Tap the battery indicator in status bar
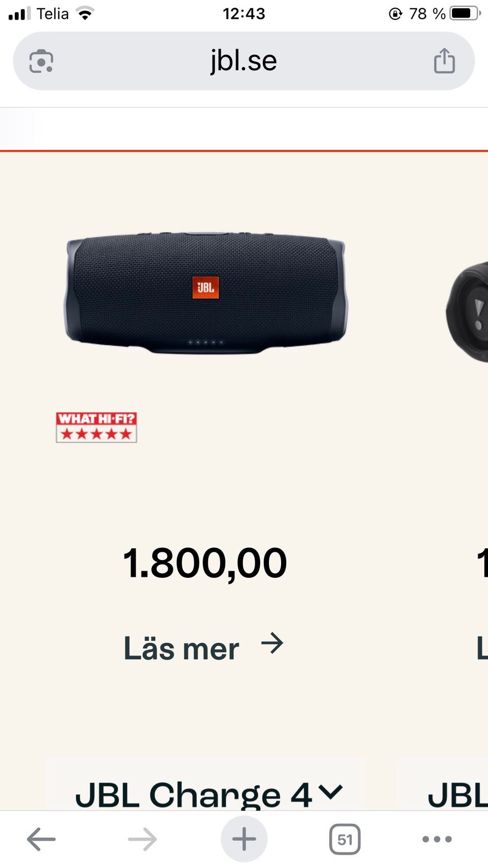Screen dimensions: 488x868 (x=465, y=13)
